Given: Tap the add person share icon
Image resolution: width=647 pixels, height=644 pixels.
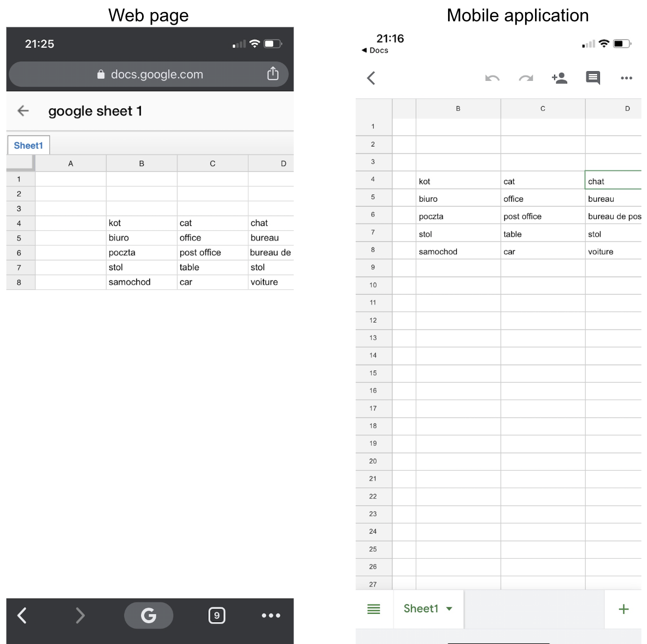Looking at the screenshot, I should point(560,78).
